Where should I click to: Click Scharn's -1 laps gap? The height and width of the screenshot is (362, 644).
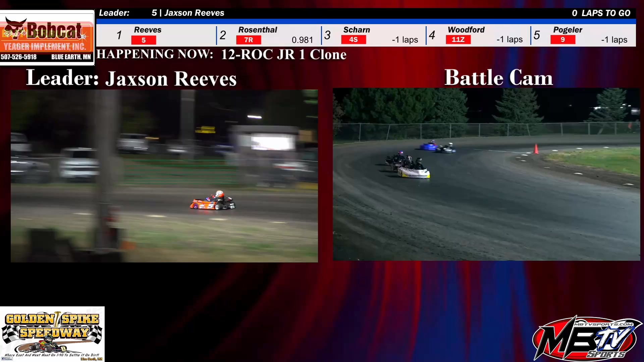405,40
